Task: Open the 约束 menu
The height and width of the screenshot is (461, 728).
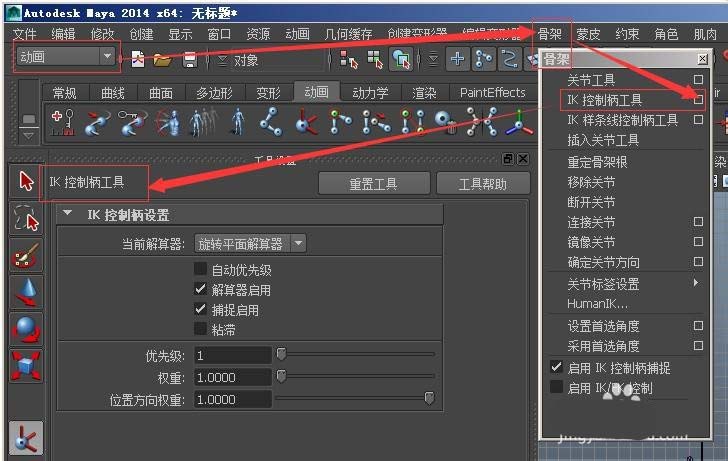Action: point(627,34)
